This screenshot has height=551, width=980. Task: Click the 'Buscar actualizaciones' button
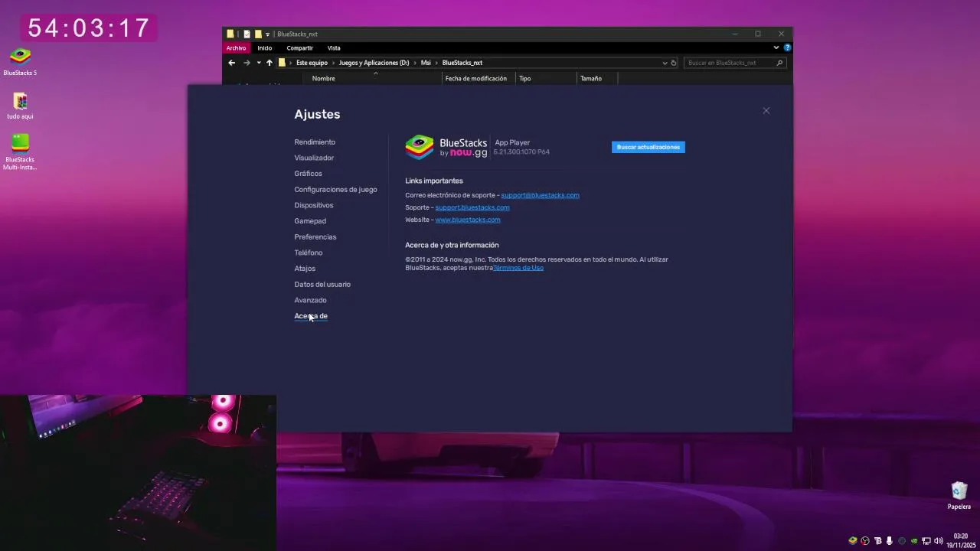click(648, 147)
